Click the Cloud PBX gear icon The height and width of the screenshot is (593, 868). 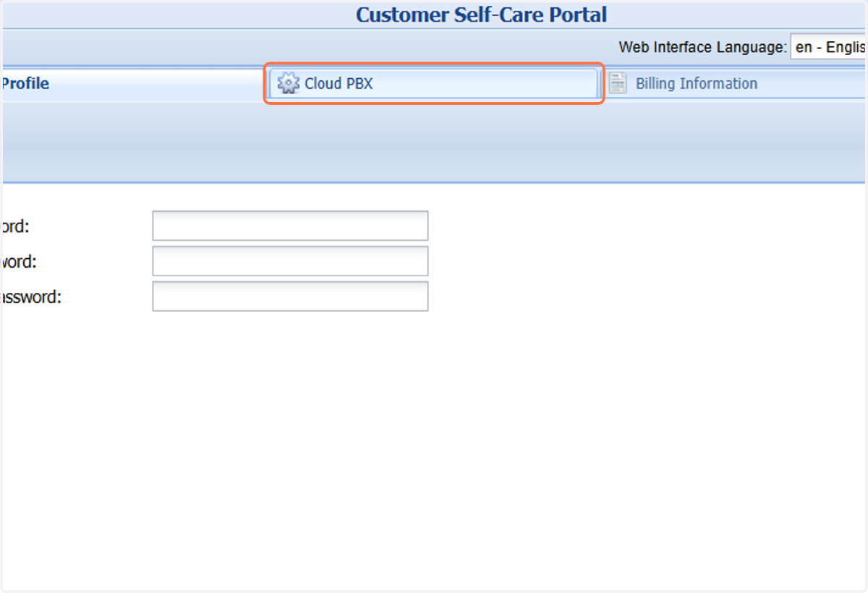(x=289, y=83)
